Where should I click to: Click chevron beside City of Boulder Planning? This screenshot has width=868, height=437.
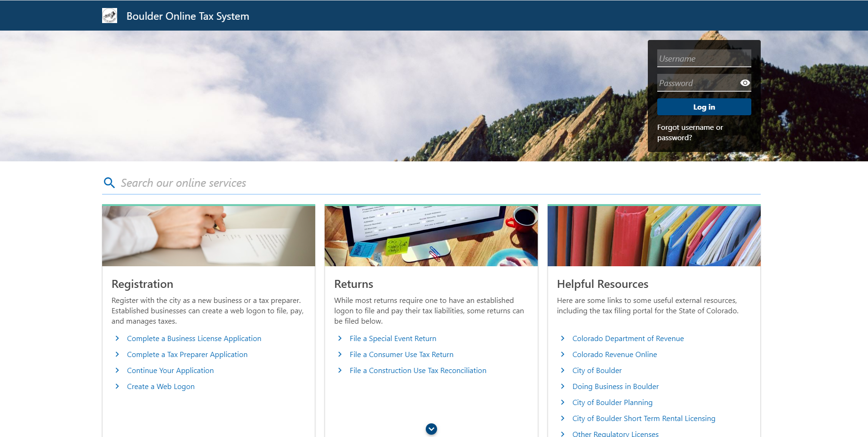[563, 402]
